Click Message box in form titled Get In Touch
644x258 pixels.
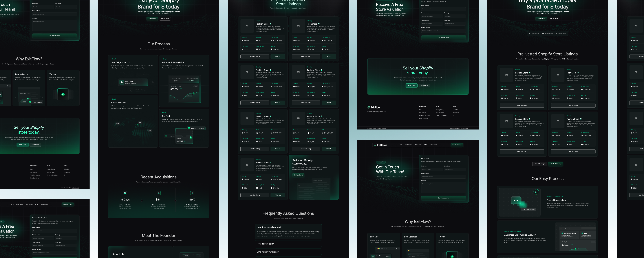tap(444, 188)
